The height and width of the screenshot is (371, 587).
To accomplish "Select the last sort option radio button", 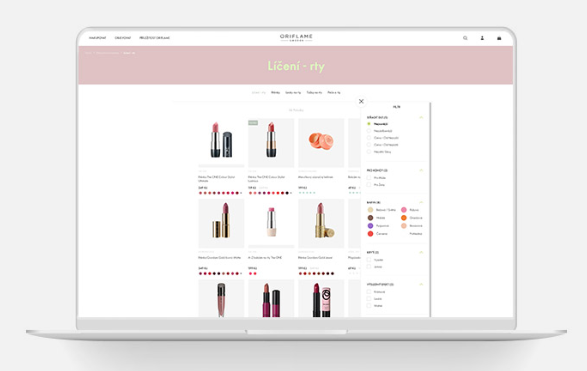I will (x=369, y=152).
